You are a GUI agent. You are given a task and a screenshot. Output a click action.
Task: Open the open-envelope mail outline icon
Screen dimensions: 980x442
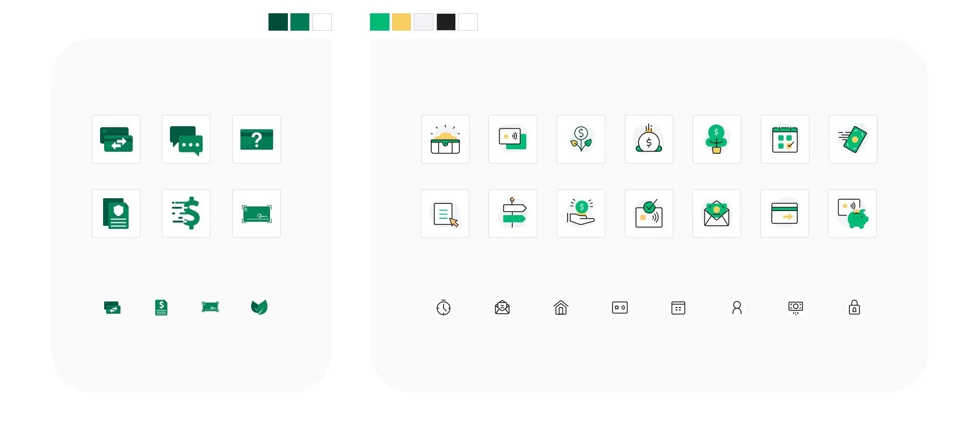click(502, 307)
